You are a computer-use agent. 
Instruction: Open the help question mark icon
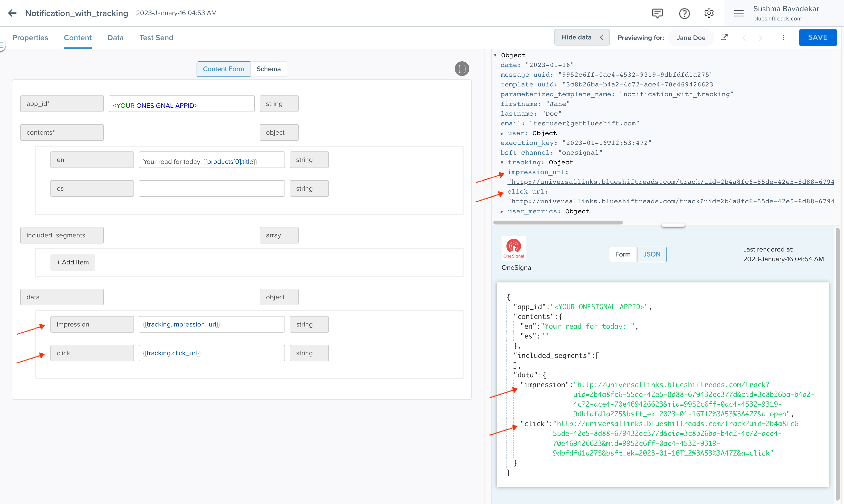tap(684, 13)
